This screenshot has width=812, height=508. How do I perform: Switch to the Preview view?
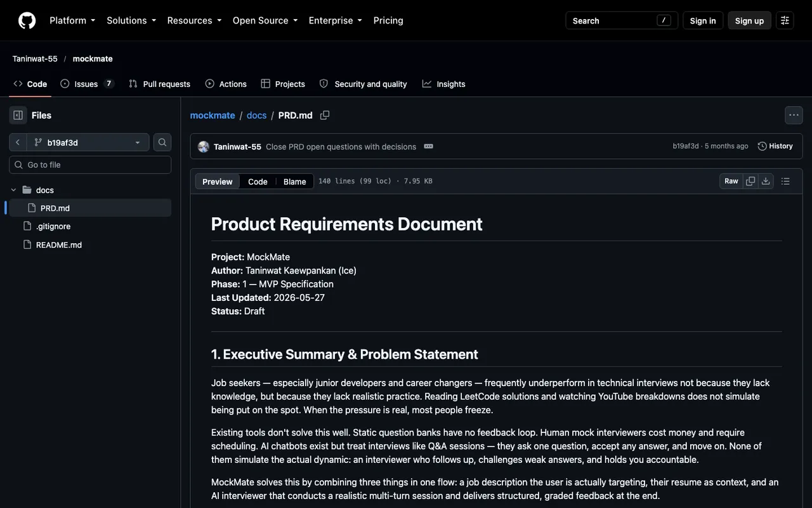pyautogui.click(x=218, y=182)
